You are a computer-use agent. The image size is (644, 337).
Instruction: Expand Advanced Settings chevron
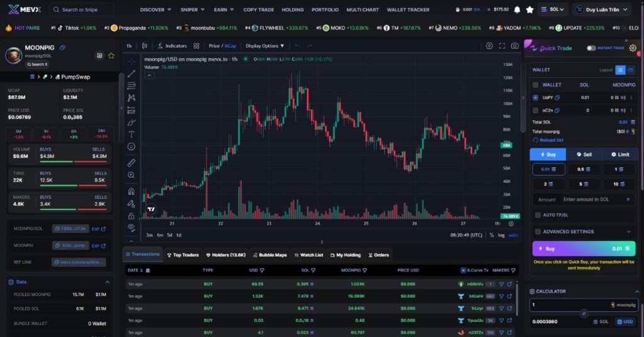coord(628,232)
